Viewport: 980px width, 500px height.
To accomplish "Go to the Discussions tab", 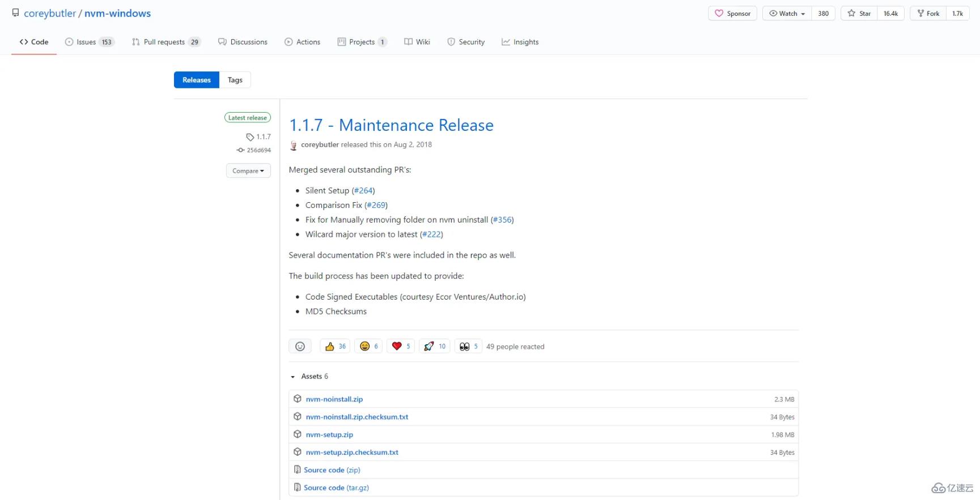I will pyautogui.click(x=243, y=42).
